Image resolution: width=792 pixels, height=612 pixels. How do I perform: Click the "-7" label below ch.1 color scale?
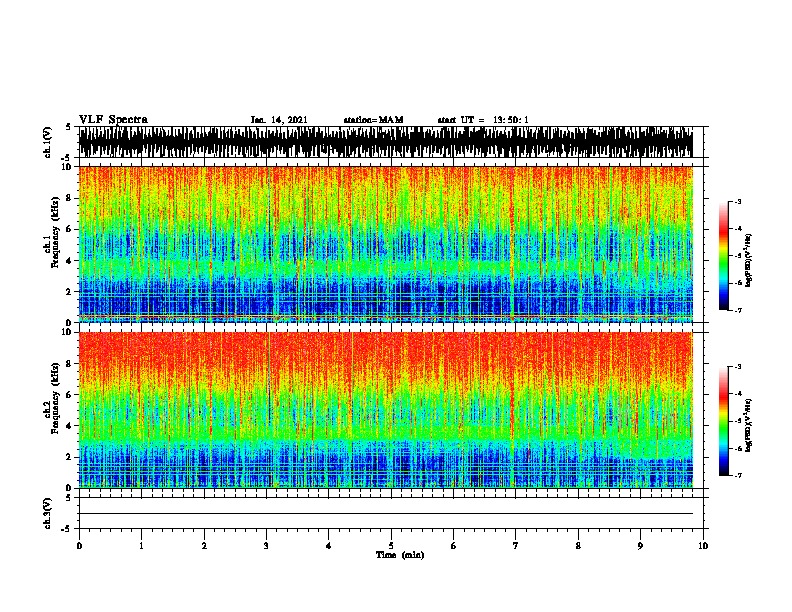coord(738,310)
